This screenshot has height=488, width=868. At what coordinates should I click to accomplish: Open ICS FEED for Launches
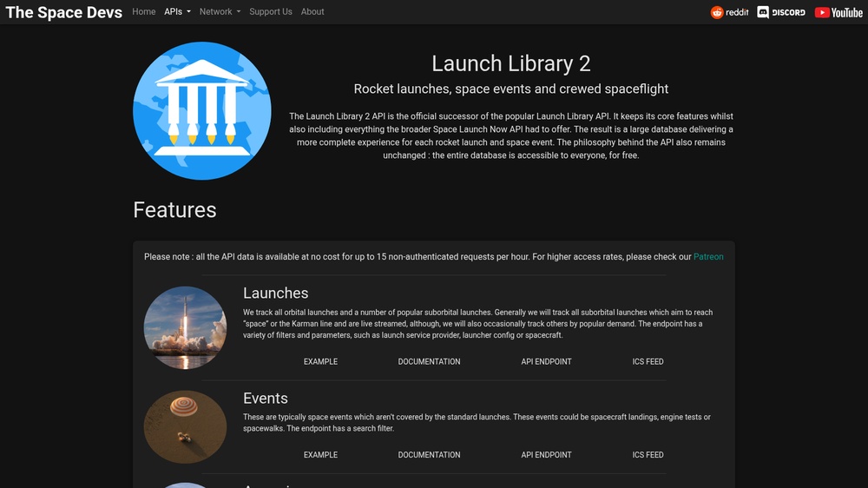point(648,362)
